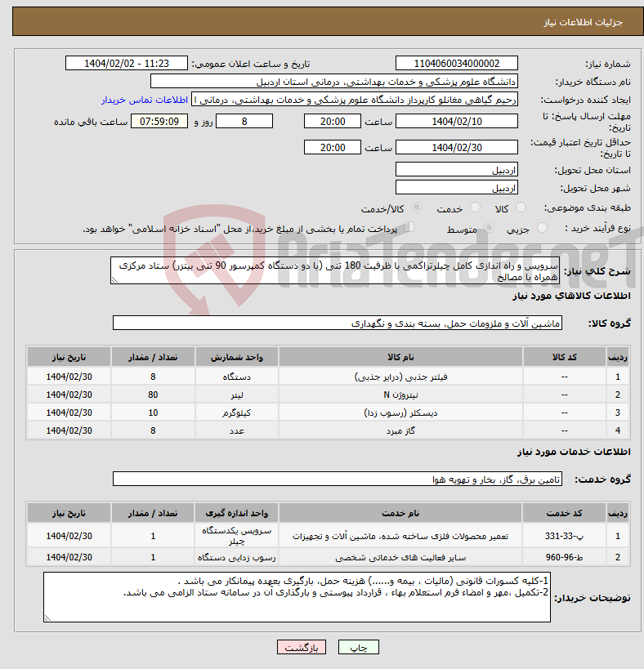
Task: Click the بازگشت (back) button
Action: [302, 647]
